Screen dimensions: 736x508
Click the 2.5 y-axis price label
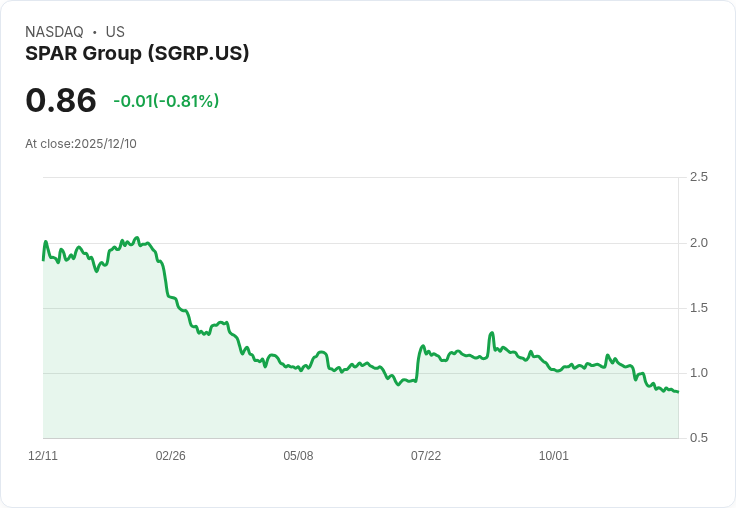pyautogui.click(x=698, y=177)
